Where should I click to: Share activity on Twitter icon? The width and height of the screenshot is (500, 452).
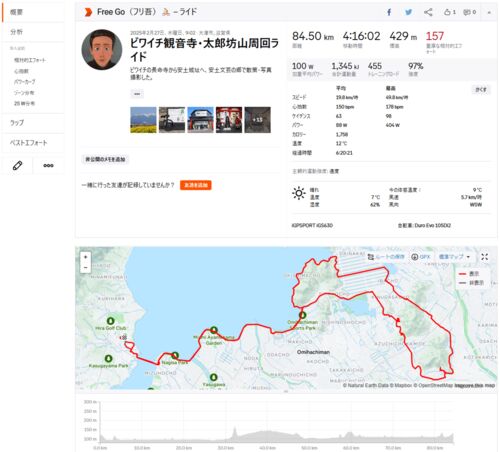tap(408, 12)
